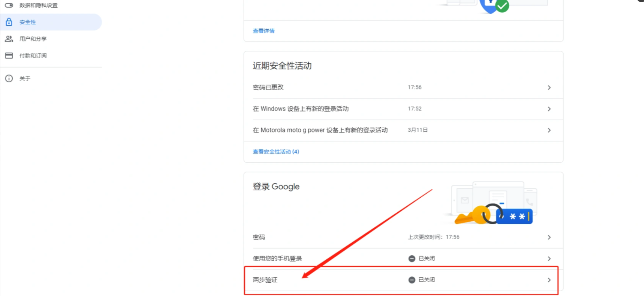Open 付款和订阅 from the sidebar
The width and height of the screenshot is (644, 296).
click(x=33, y=55)
